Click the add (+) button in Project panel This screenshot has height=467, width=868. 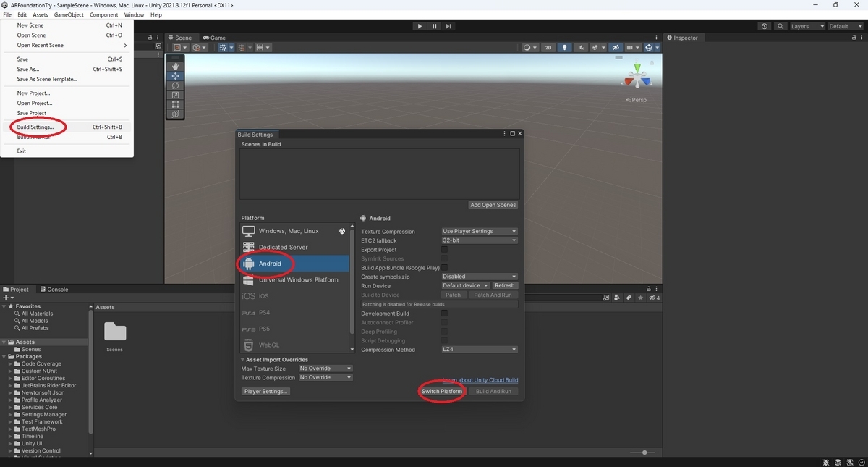[8, 298]
